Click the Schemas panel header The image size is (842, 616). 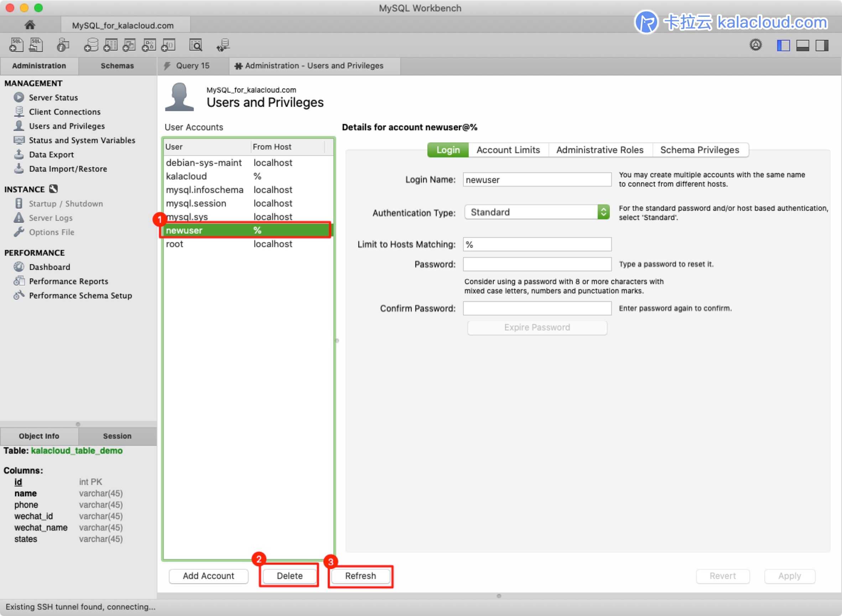[116, 65]
